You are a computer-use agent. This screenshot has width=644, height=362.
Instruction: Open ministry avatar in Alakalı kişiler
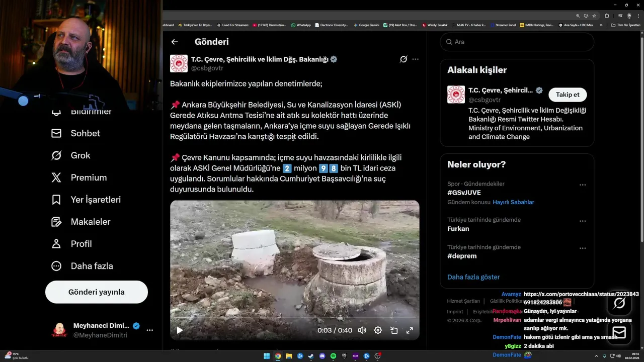(456, 95)
